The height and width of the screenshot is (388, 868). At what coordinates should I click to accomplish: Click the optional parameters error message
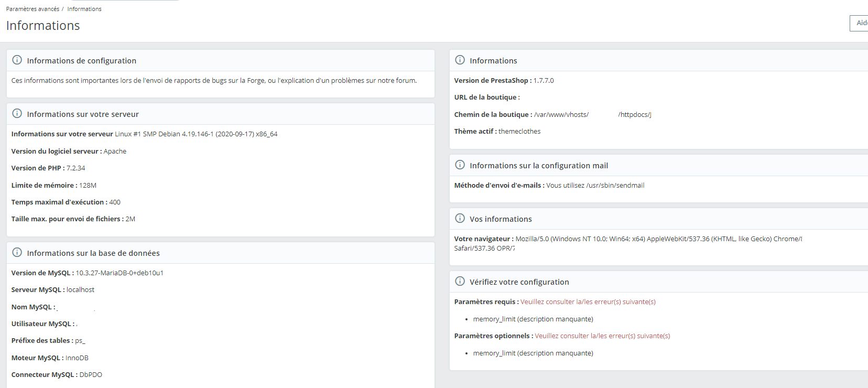(602, 336)
